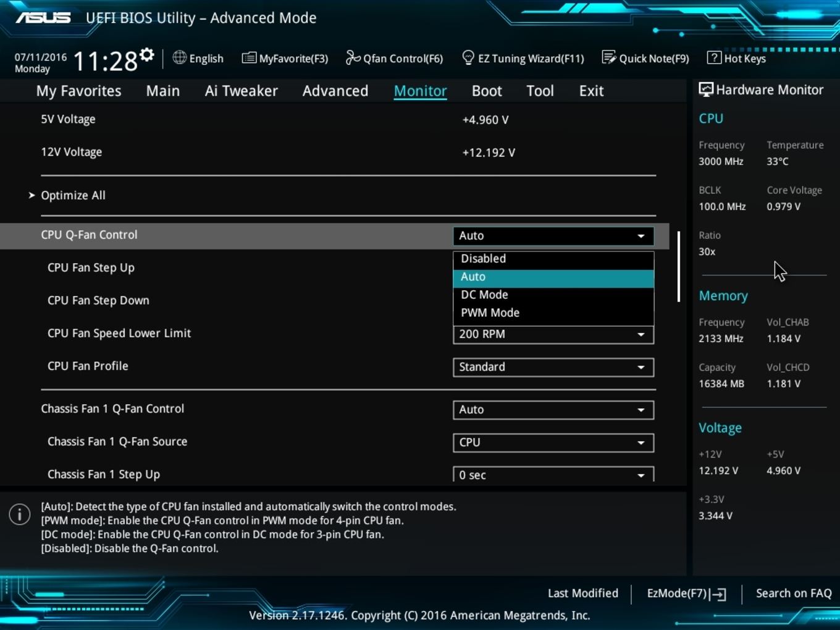Open the Exit tab

pyautogui.click(x=591, y=91)
